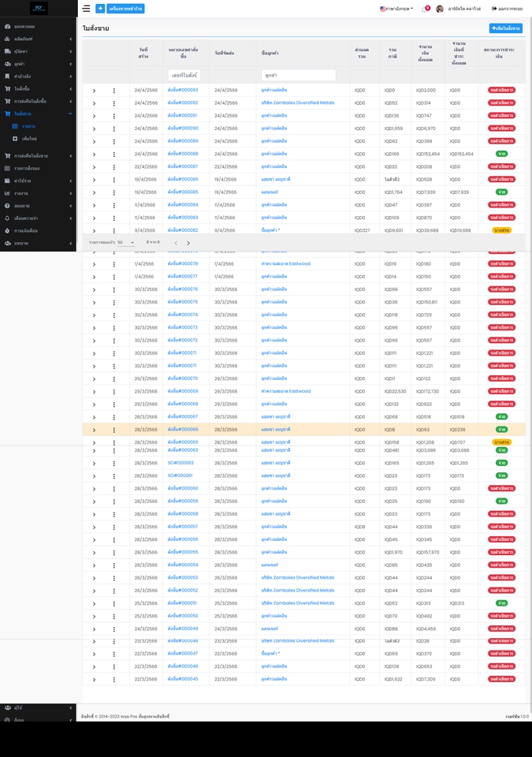532x757 pixels.
Task: Open the notification bell icon
Action: click(x=425, y=9)
